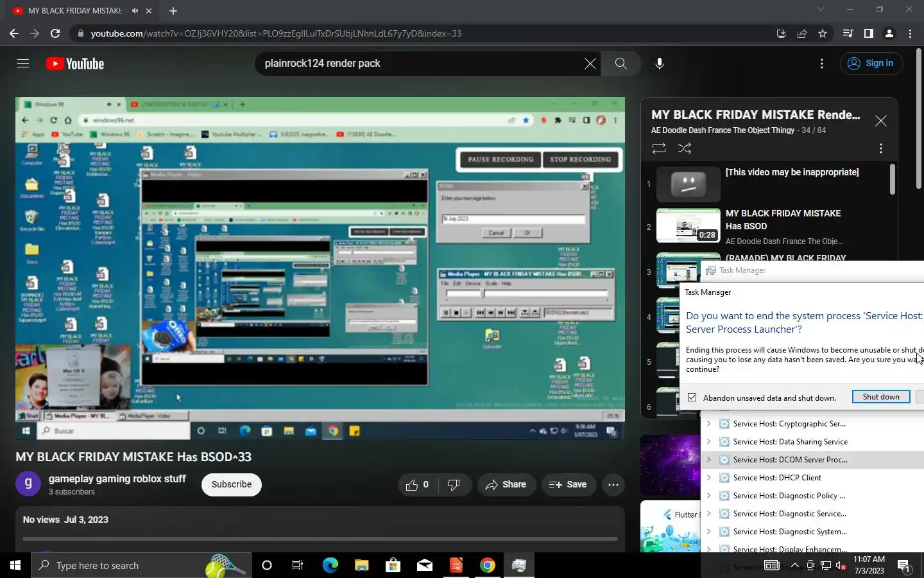Go to the YouTube home logo
The image size is (924, 578).
pyautogui.click(x=75, y=64)
